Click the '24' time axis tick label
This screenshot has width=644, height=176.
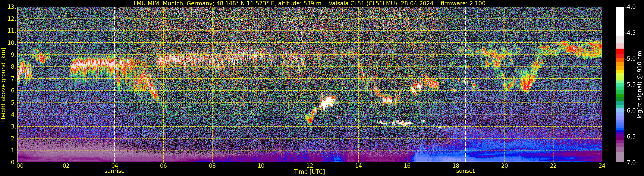[602, 166]
